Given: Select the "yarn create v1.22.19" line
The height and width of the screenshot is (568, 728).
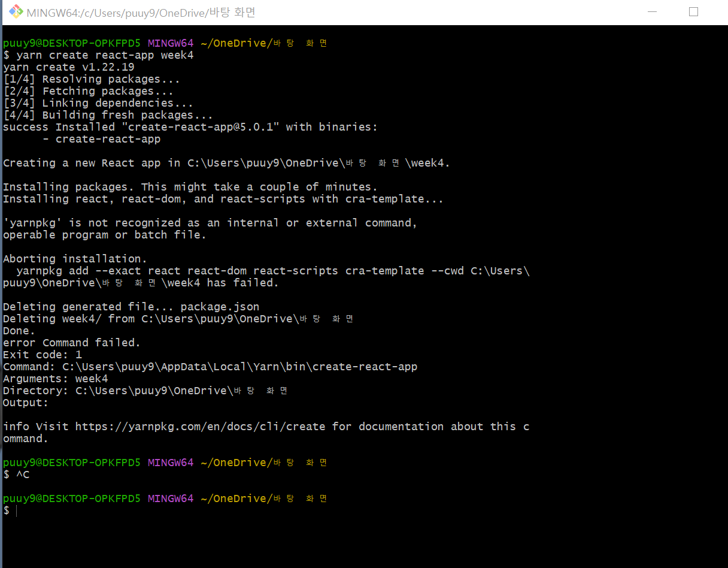Looking at the screenshot, I should 69,67.
